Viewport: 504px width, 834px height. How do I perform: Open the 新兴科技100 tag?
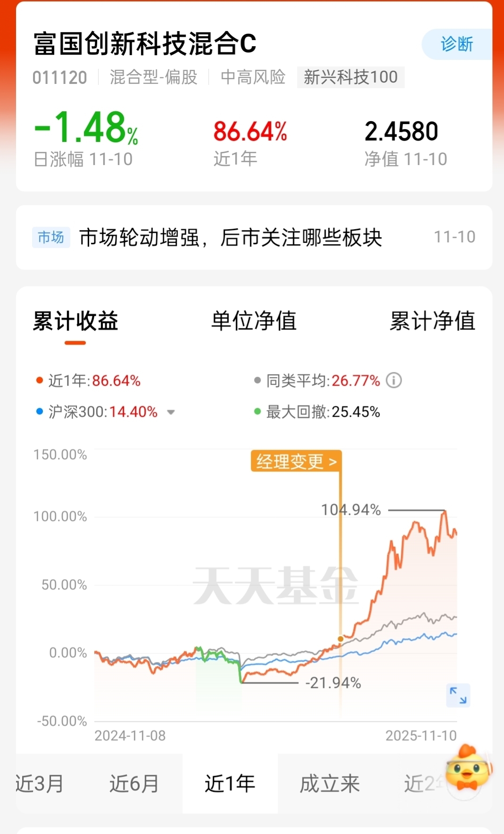click(351, 77)
